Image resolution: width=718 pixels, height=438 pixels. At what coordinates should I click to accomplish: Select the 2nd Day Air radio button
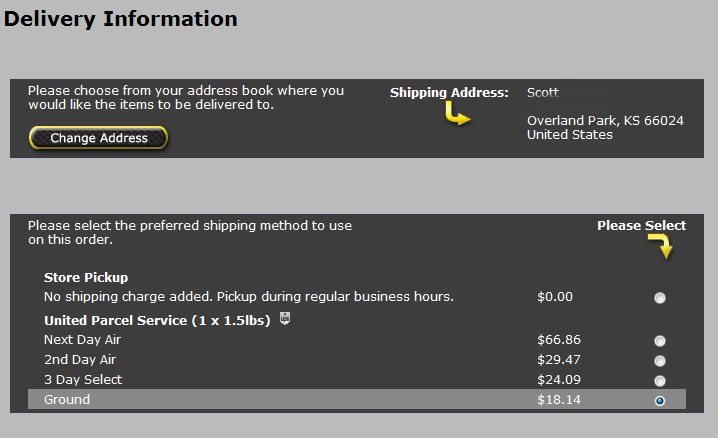coord(659,361)
